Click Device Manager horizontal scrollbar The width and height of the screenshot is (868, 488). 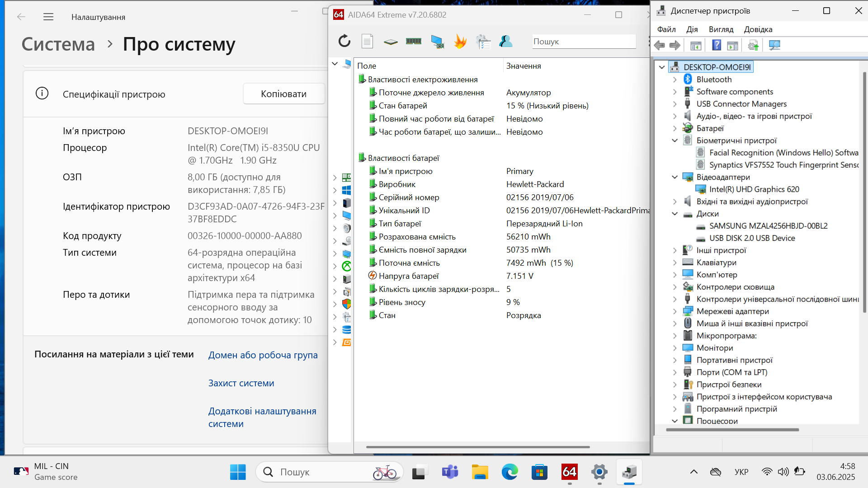coord(732,430)
